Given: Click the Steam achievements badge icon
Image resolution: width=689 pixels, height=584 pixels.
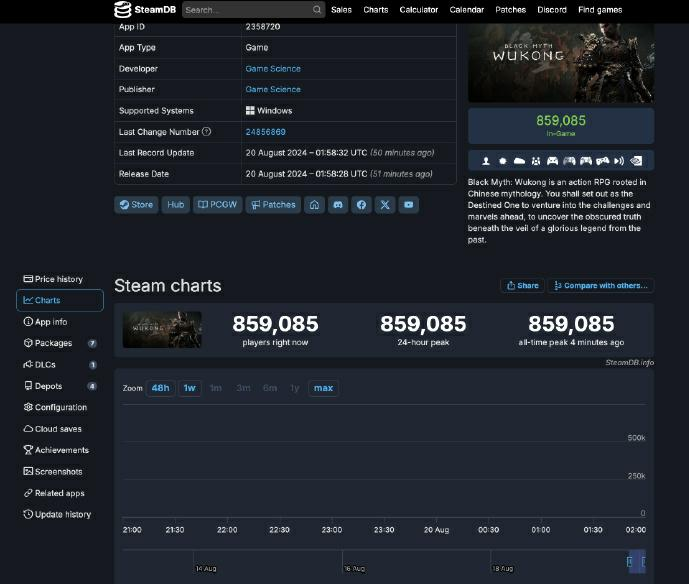Looking at the screenshot, I should tap(503, 161).
